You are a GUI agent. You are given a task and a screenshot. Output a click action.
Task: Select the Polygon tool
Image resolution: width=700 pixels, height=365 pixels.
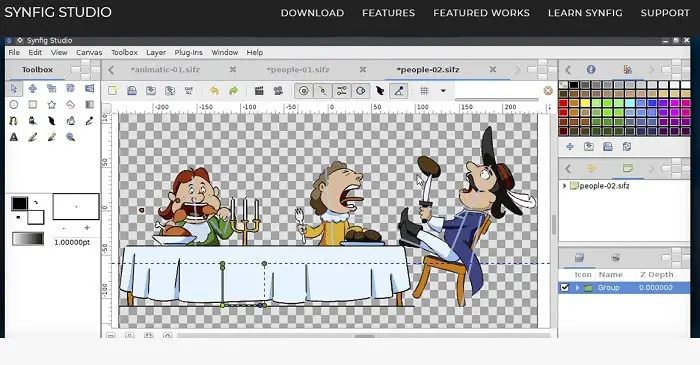pos(71,104)
